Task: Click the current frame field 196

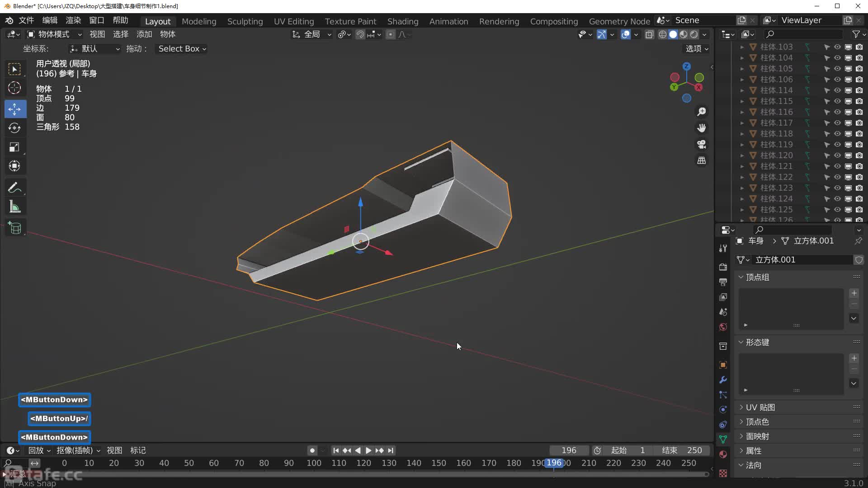Action: [568, 450]
